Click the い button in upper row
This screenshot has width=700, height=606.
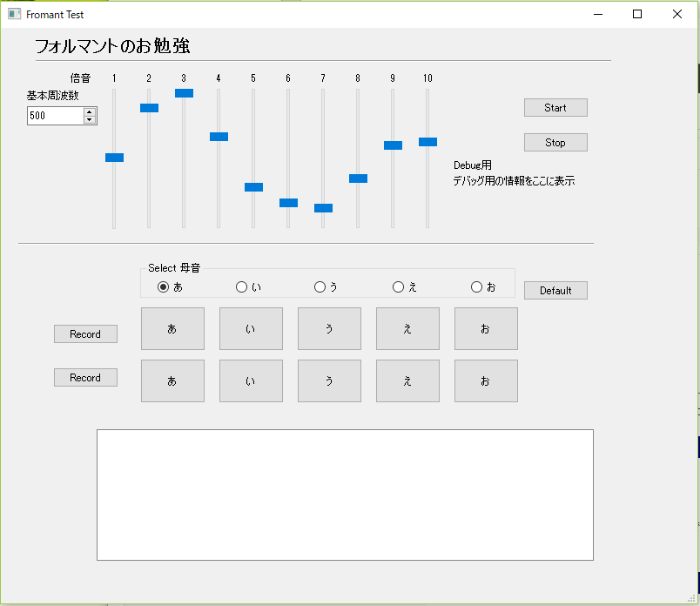(251, 328)
